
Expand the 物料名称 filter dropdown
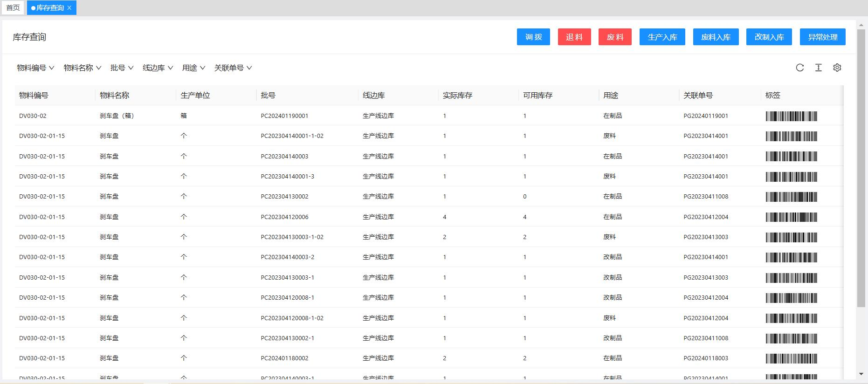click(82, 68)
